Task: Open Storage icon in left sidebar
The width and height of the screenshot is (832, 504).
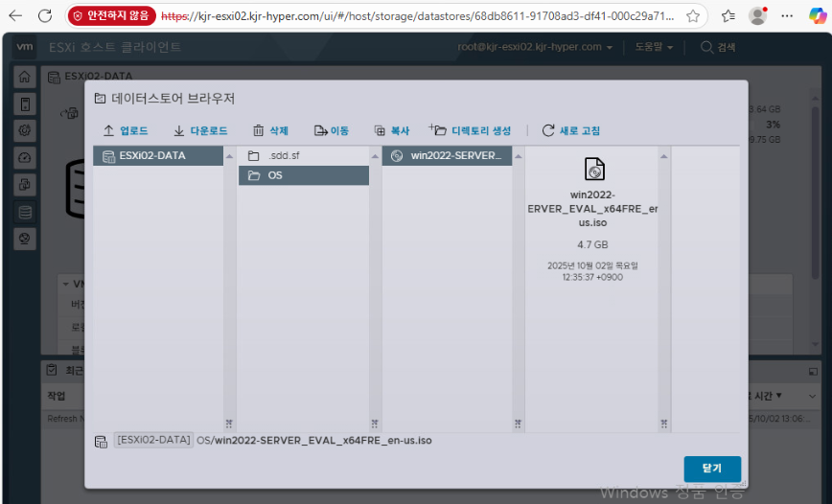Action: point(24,212)
